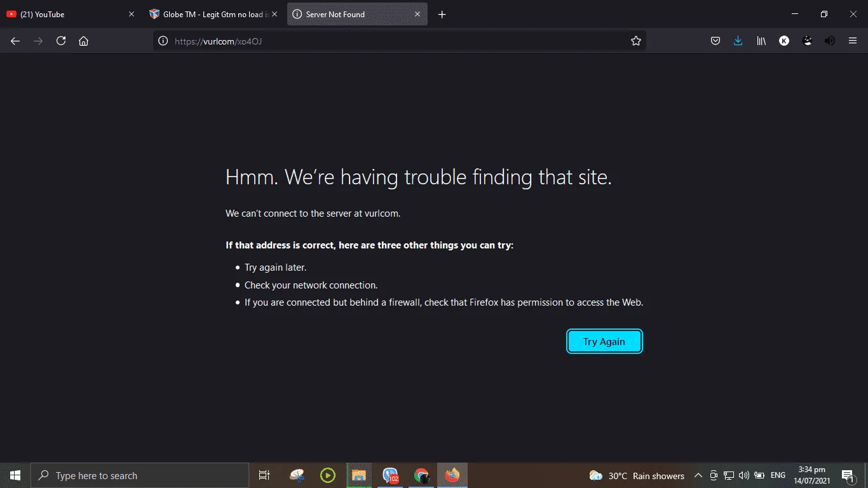Open the chat app with 102 badge
Viewport: 868px width, 488px height.
pos(390,475)
